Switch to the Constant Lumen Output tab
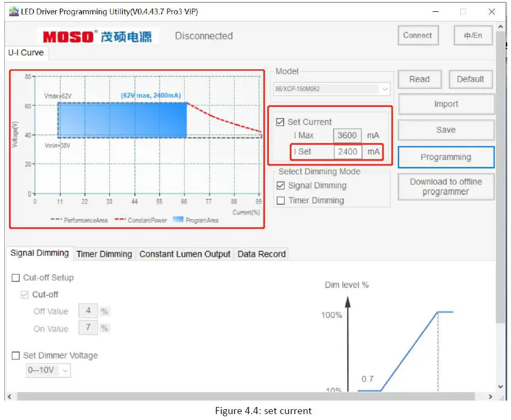This screenshot has height=420, width=511. [184, 254]
